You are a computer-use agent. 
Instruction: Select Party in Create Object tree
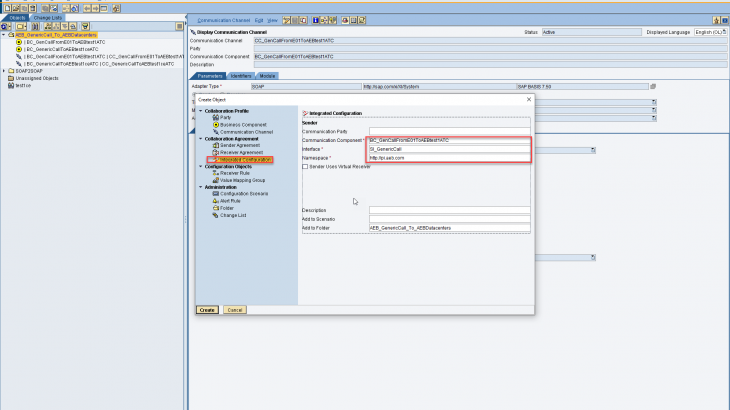(225, 118)
